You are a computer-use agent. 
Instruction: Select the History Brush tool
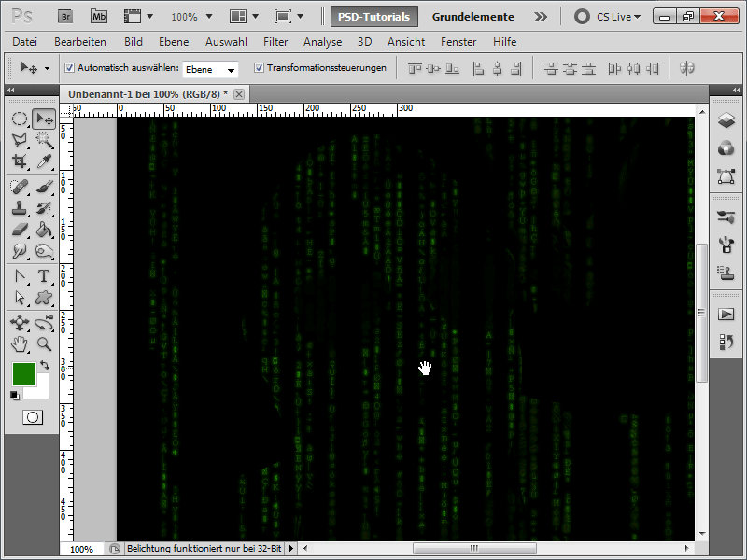(x=44, y=208)
